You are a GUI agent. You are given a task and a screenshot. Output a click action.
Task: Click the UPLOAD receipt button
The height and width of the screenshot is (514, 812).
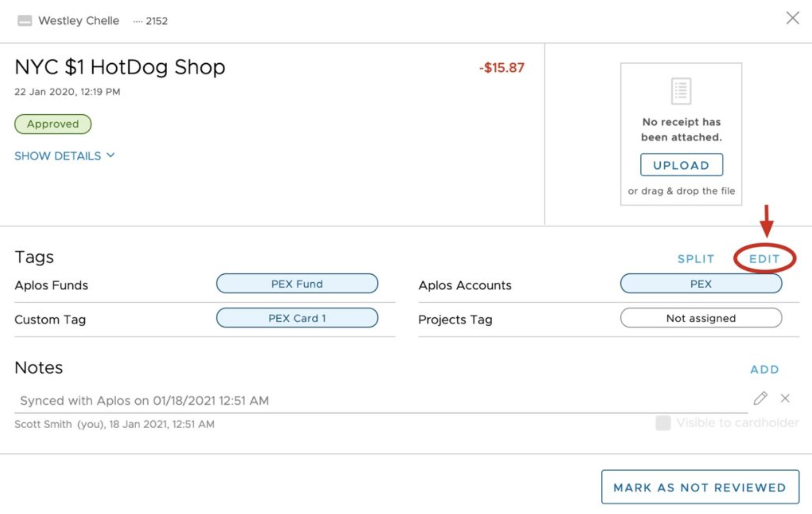pyautogui.click(x=681, y=165)
